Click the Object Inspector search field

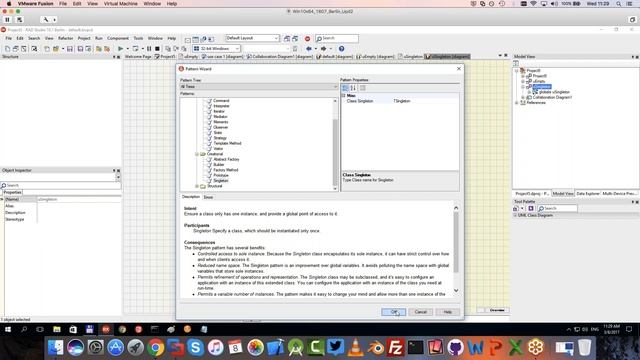(60, 185)
